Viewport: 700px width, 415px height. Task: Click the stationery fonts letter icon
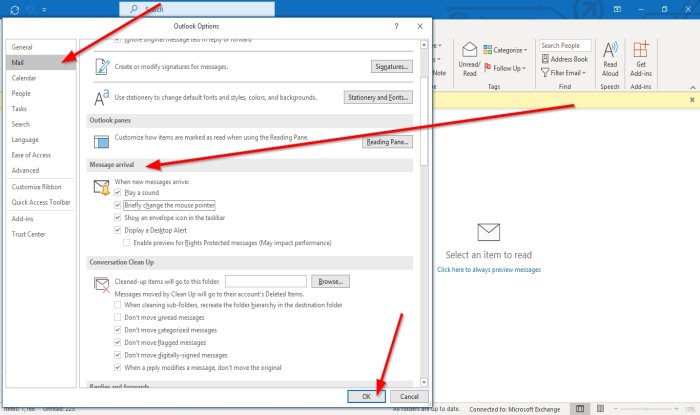(101, 97)
